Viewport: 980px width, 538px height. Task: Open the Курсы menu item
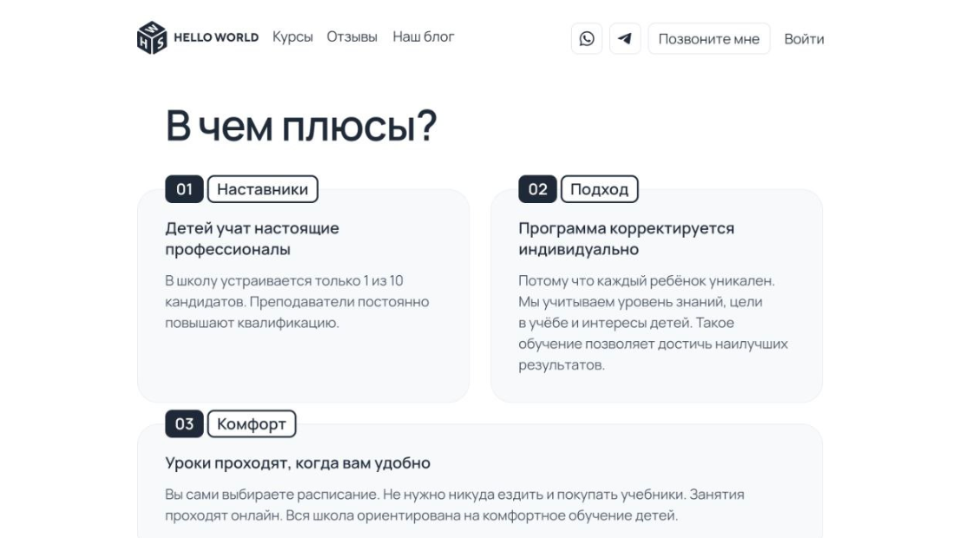point(293,37)
